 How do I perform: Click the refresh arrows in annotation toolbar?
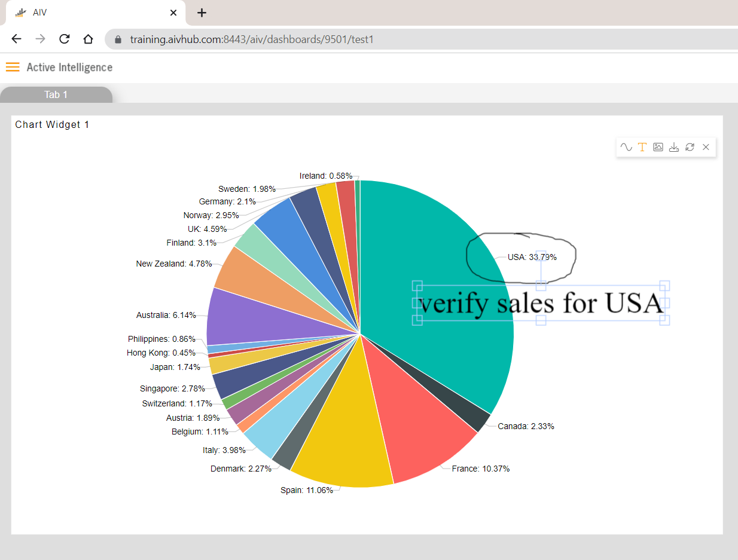pos(690,147)
